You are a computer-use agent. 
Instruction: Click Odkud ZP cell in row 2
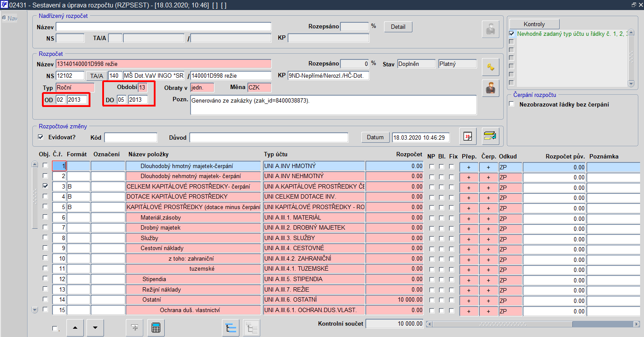pos(510,177)
